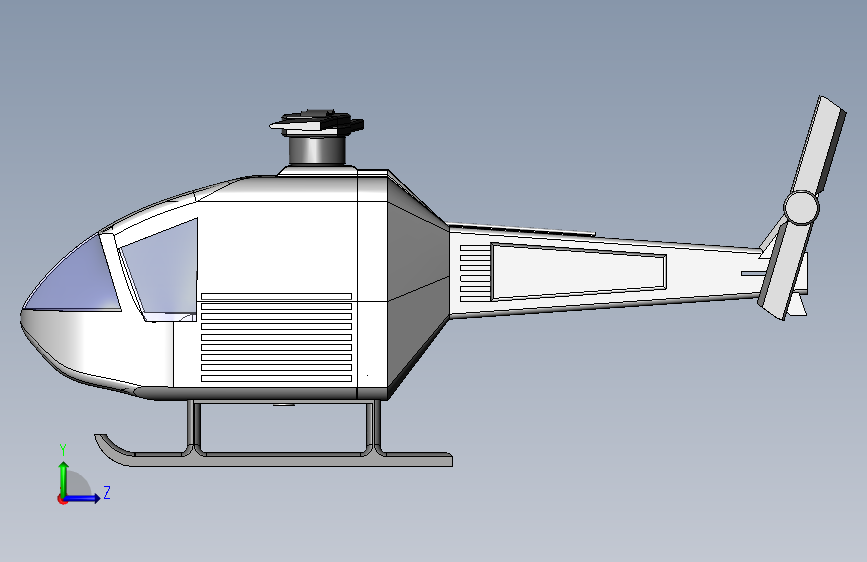This screenshot has height=562, width=867.
Task: Select the cylindrical rotor mast
Action: [x=317, y=150]
